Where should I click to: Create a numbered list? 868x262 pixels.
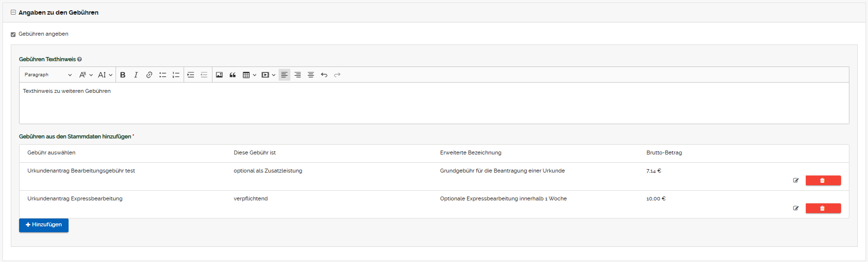[176, 75]
